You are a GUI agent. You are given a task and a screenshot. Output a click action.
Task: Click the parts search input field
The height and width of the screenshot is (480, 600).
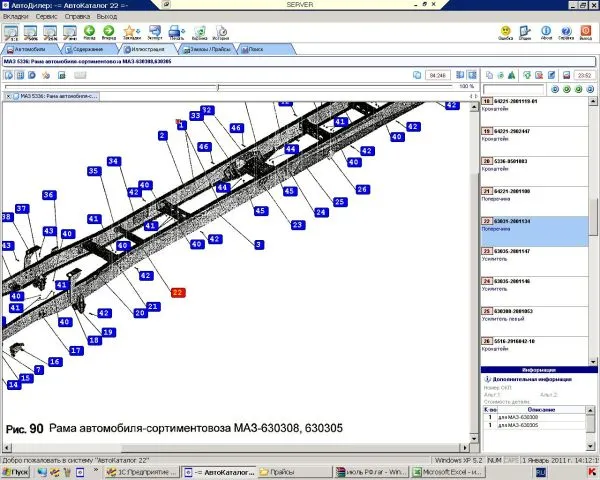(514, 90)
